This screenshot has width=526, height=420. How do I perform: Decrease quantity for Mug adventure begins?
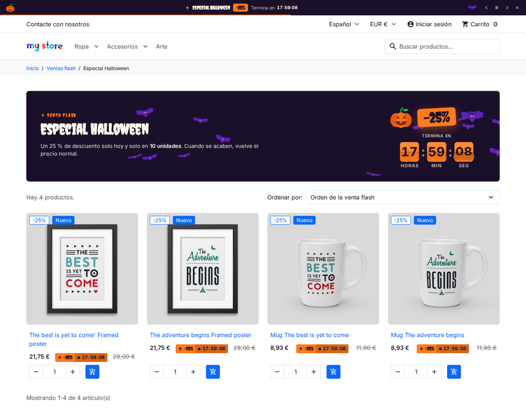coord(398,372)
